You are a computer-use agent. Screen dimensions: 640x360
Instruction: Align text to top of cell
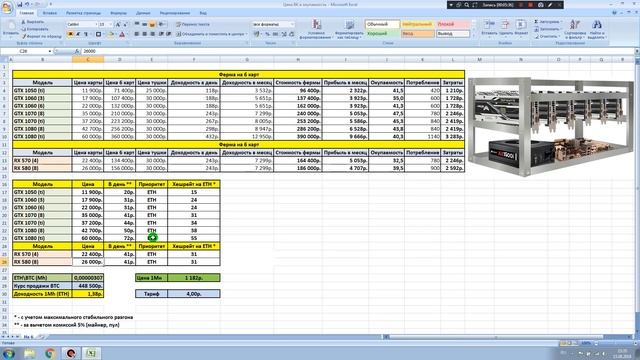point(137,24)
